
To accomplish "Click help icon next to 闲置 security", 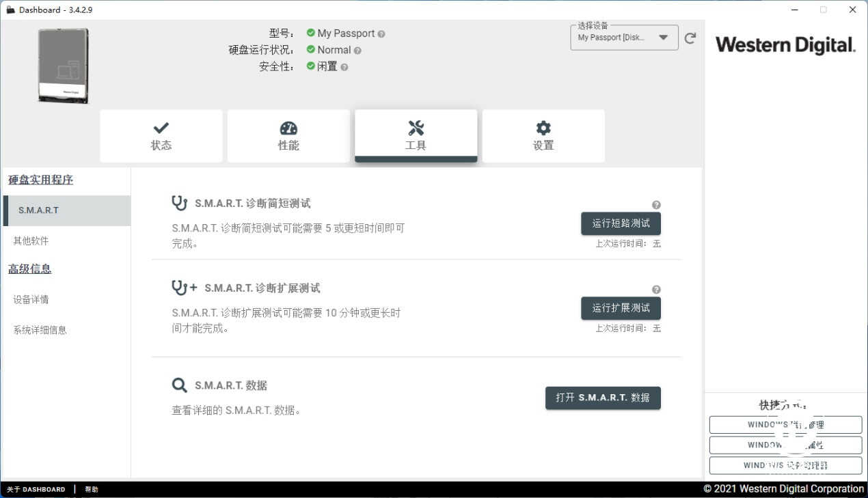I will 344,67.
